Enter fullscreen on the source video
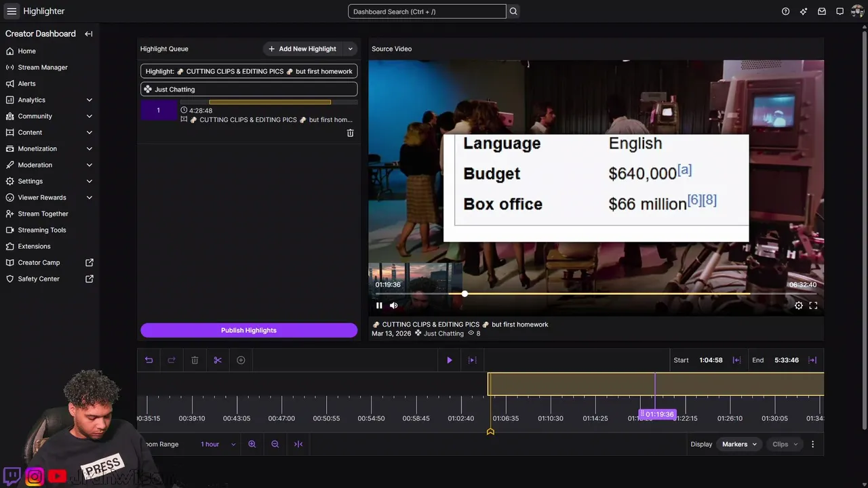This screenshot has height=488, width=868. 813,306
